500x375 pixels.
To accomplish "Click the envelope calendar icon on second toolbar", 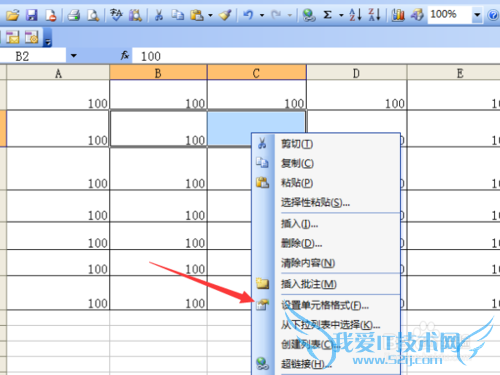I will click(x=13, y=37).
